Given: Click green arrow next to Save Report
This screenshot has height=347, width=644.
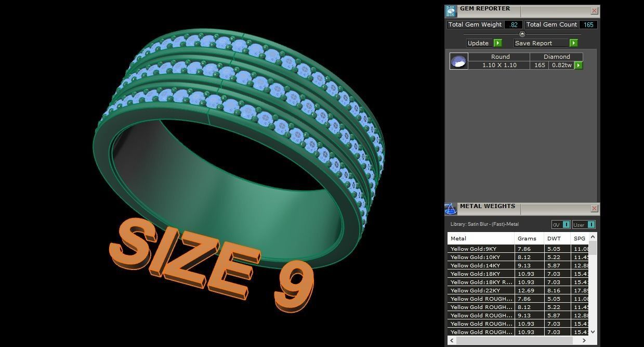Looking at the screenshot, I should [573, 43].
